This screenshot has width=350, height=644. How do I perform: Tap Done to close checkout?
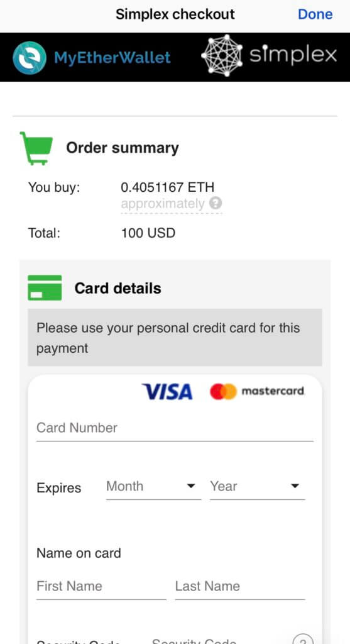tap(315, 14)
